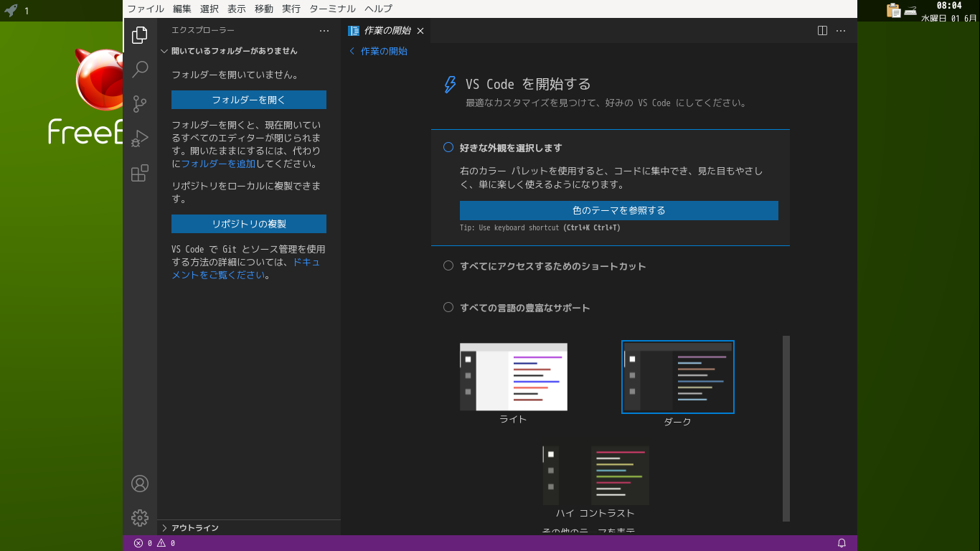
Task: Open the エクスプローラー more actions ellipsis
Action: pos(324,31)
